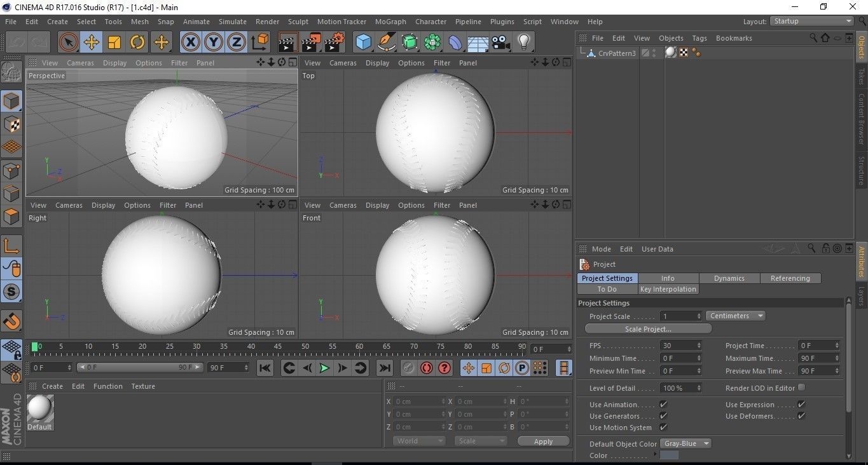Select the Live Selection tool
The image size is (868, 465).
68,43
